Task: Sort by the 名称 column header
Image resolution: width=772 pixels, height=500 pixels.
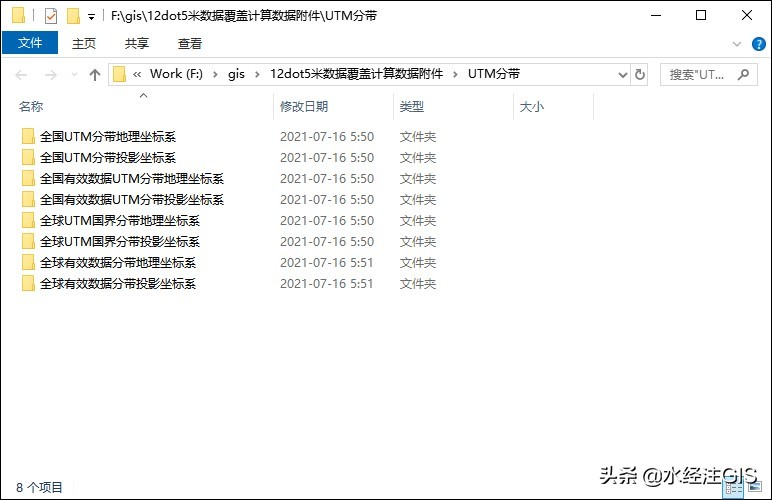Action: pyautogui.click(x=31, y=106)
